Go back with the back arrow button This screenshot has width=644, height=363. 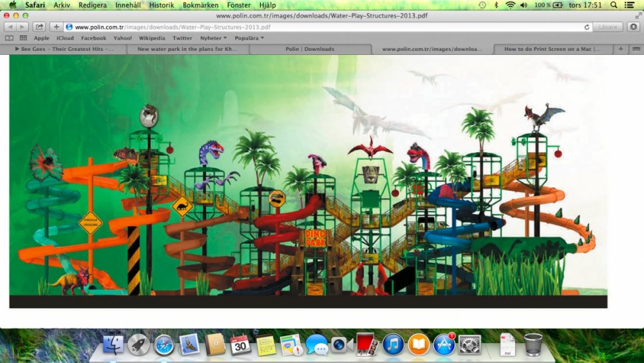point(10,27)
